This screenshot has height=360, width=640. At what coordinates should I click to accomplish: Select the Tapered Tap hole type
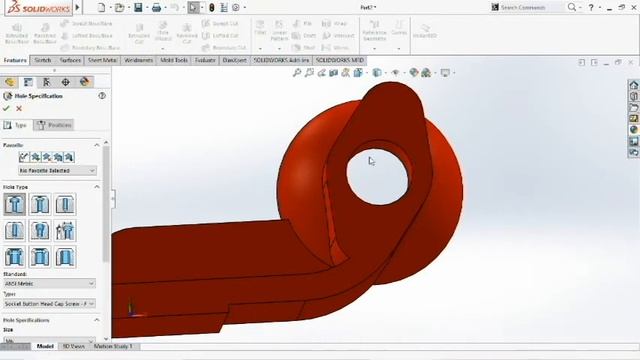click(40, 231)
